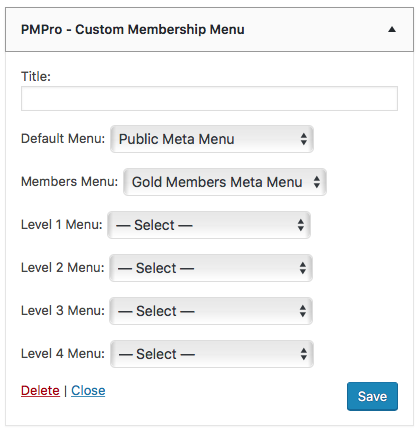Open the Level 4 Menu dropdown
419x432 pixels.
tap(212, 354)
